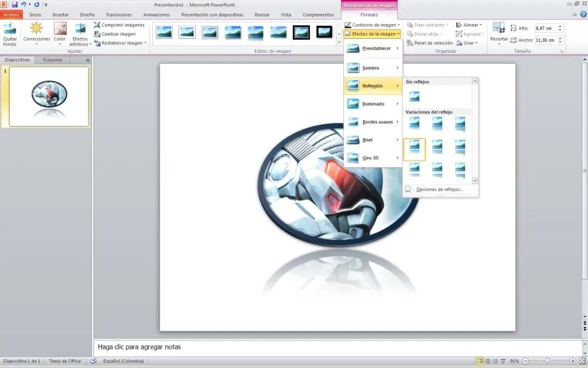
Task: Click Restablecer imagen
Action: pos(118,43)
